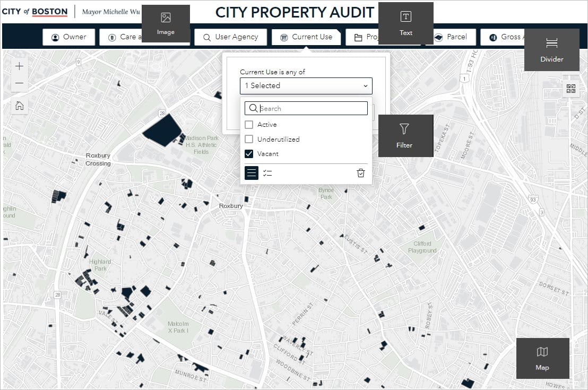
Task: Show only selected items checklist icon
Action: click(267, 173)
